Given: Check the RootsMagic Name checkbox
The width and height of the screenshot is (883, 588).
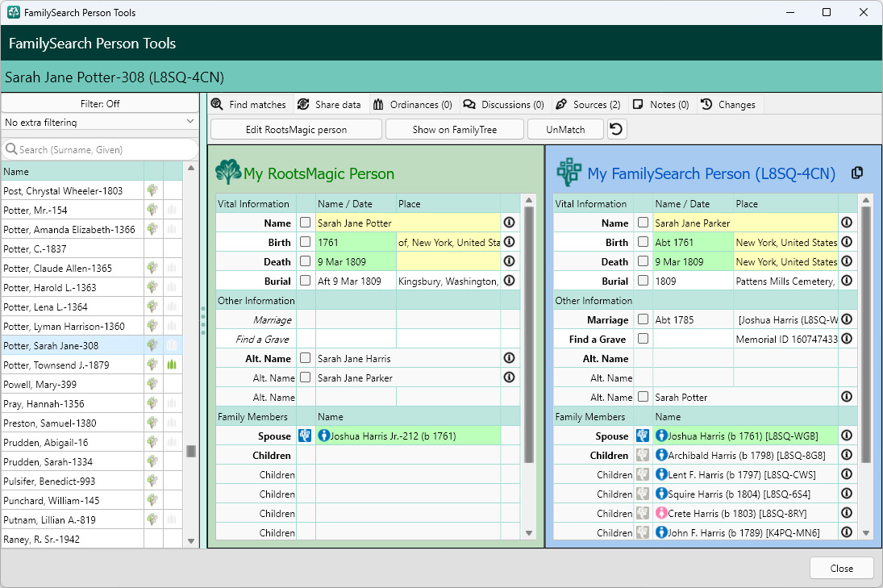Looking at the screenshot, I should point(306,223).
